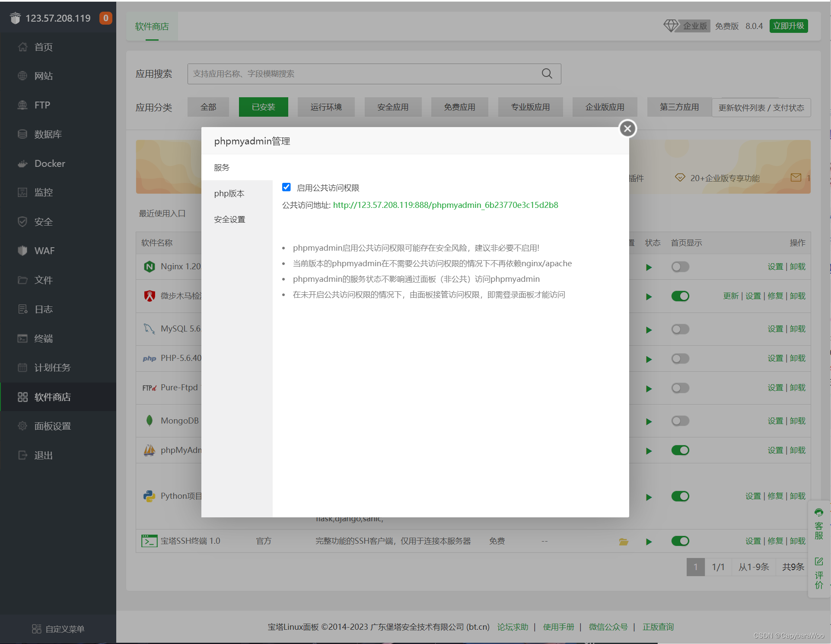
Task: Start the MySQL 5.6 service
Action: click(648, 329)
